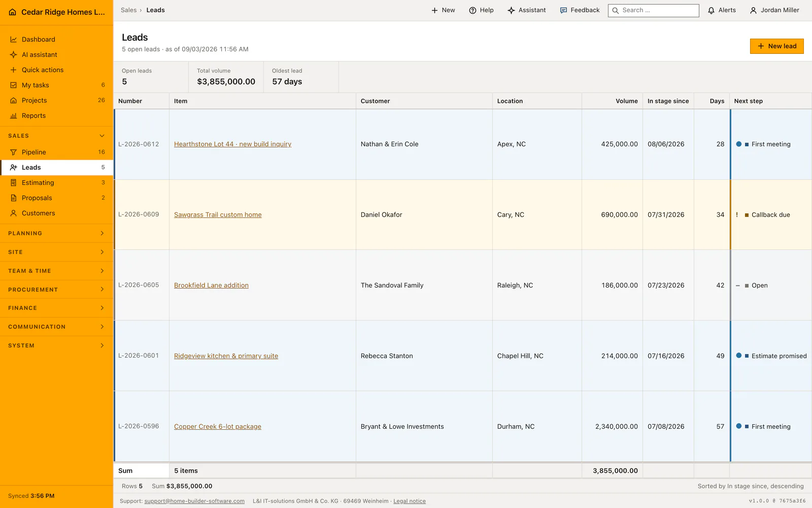Click the Callback due next step cell
Screen dimensions: 812x508
[x=771, y=215]
